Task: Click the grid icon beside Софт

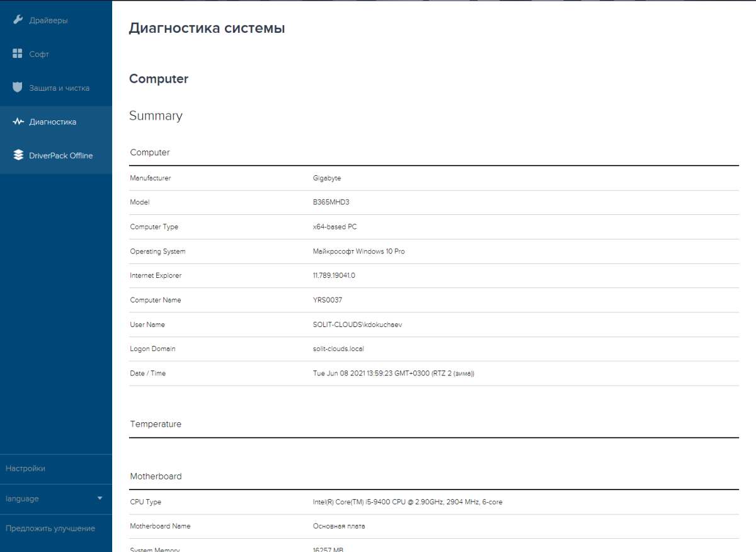Action: (18, 54)
